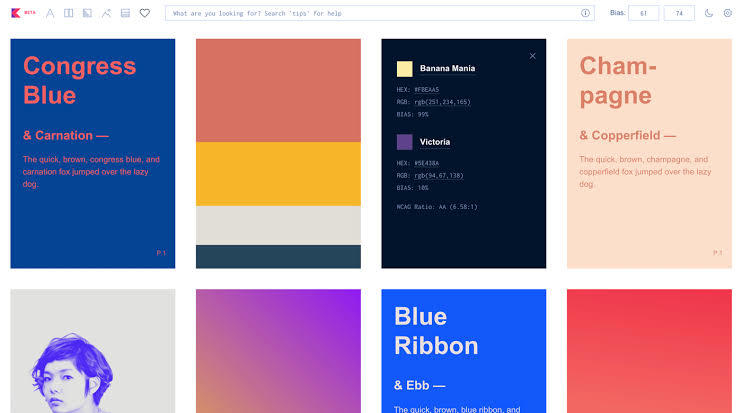Click the first Bias value field 61
This screenshot has height=413, width=742.
coord(643,13)
